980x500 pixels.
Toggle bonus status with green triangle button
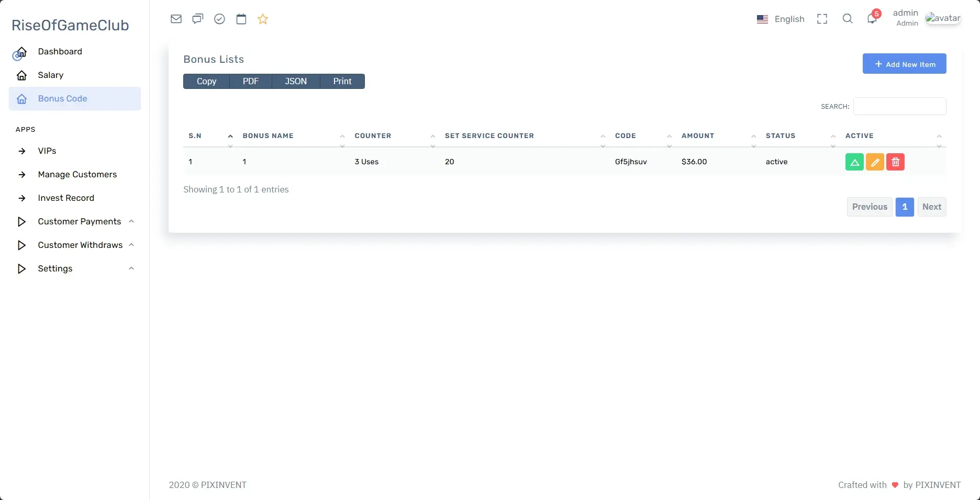click(x=854, y=162)
